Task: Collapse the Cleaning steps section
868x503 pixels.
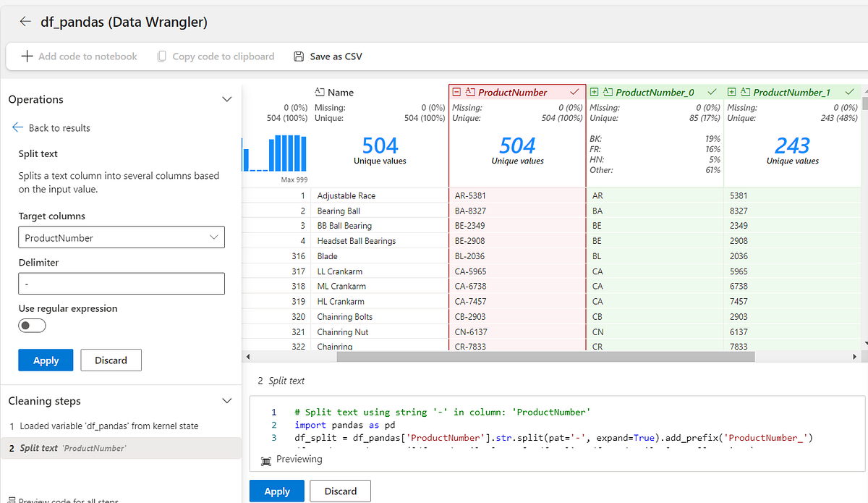Action: 226,400
